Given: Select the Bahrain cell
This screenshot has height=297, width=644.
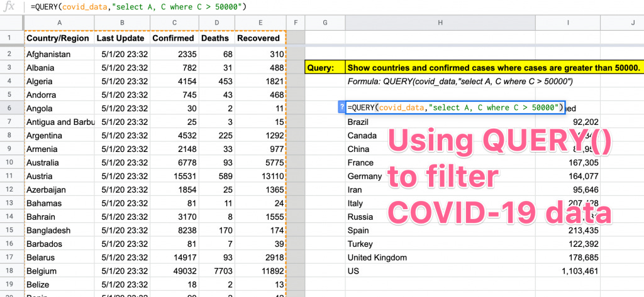Looking at the screenshot, I should (60, 217).
